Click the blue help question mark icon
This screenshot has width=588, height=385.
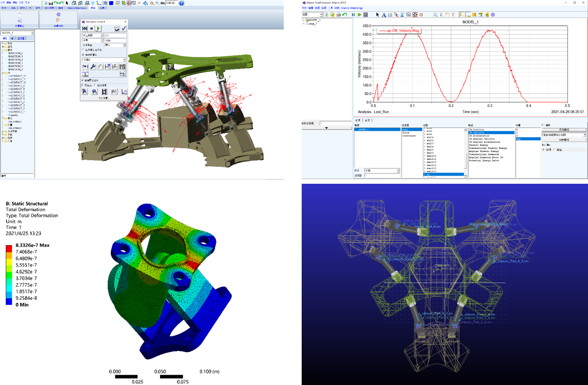[x=181, y=3]
